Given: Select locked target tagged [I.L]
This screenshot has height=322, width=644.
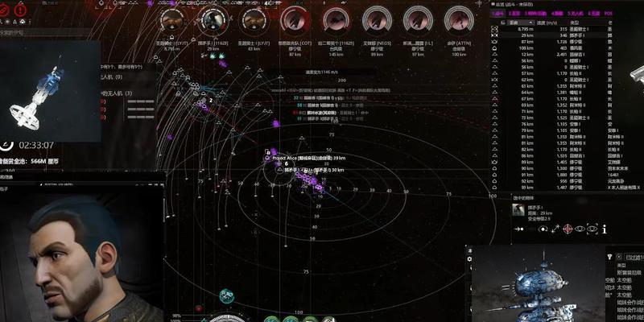Looking at the screenshot, I should point(418,19).
